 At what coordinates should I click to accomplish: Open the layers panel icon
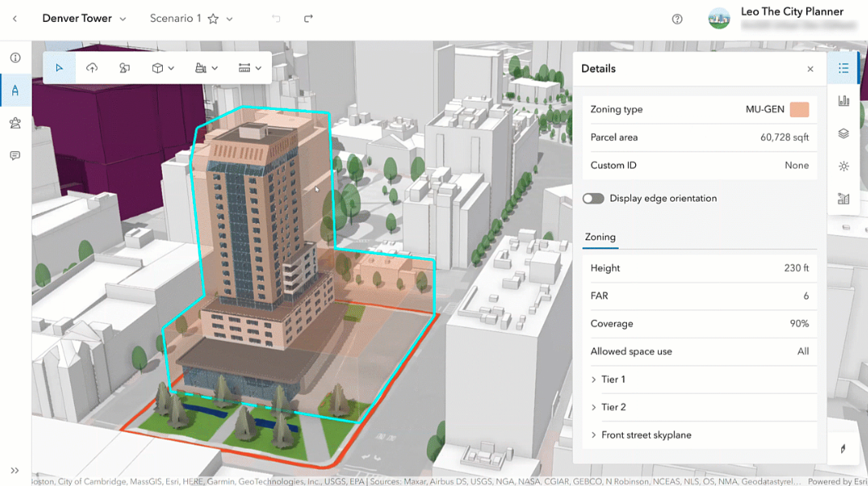pos(844,134)
